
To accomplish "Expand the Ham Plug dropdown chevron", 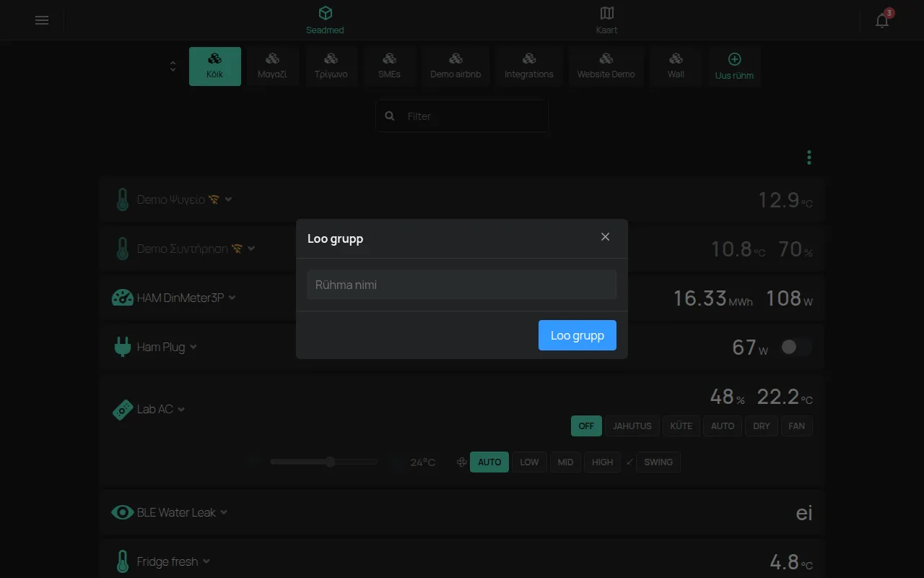I will click(193, 347).
